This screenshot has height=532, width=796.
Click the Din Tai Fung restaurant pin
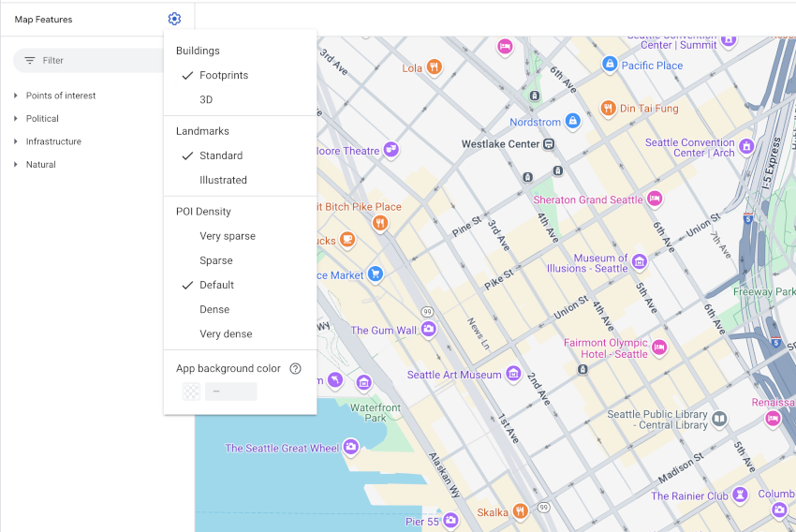(x=608, y=108)
